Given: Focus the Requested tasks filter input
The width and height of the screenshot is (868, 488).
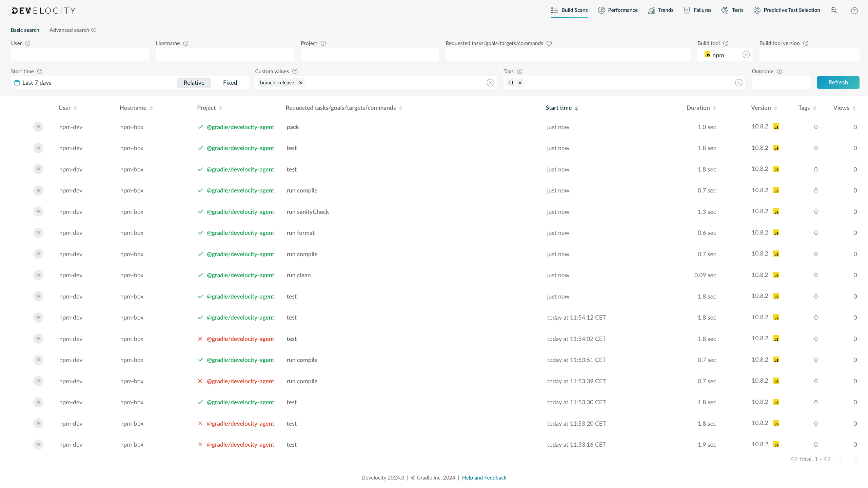Looking at the screenshot, I should point(568,55).
